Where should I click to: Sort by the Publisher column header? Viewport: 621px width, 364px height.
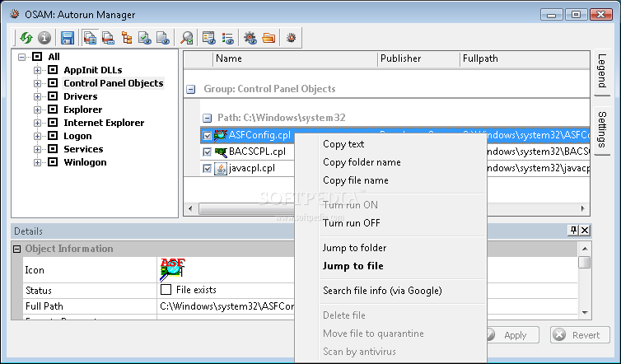[418, 58]
